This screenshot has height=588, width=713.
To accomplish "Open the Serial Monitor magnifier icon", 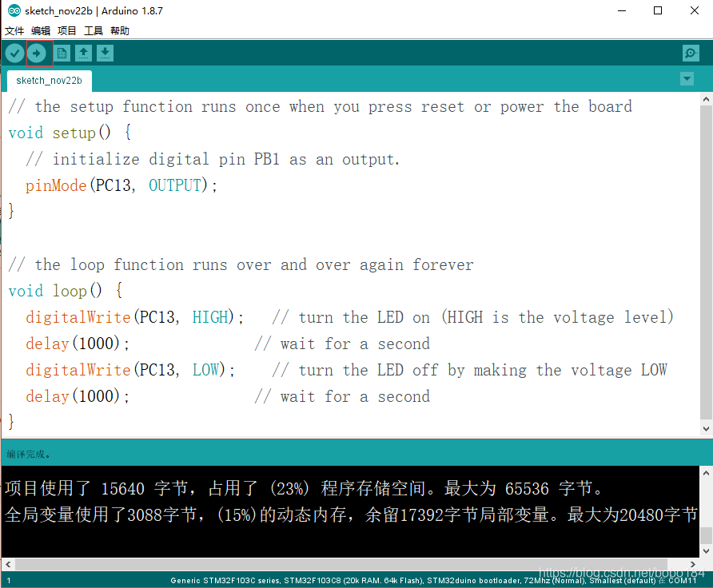I will pos(691,54).
